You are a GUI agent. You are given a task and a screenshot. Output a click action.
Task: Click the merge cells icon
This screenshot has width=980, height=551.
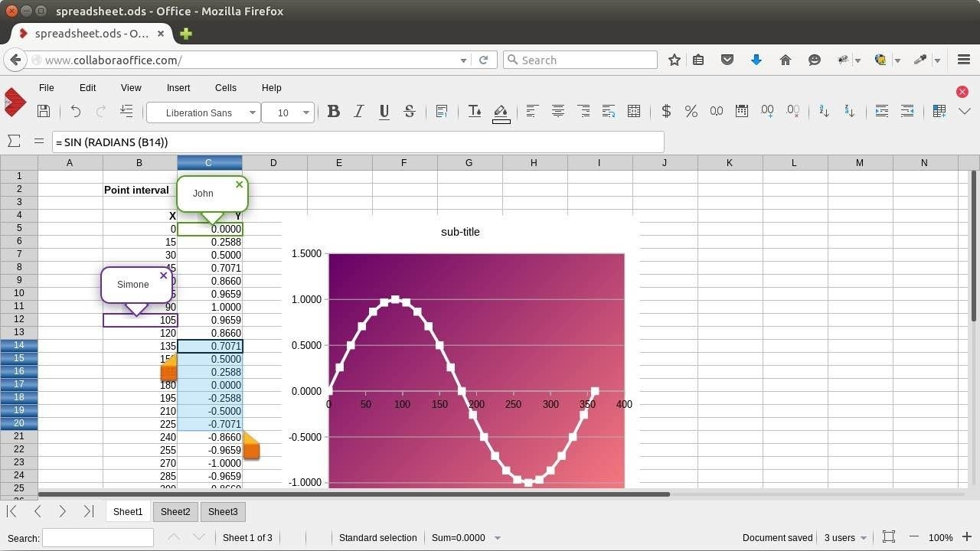click(x=634, y=112)
